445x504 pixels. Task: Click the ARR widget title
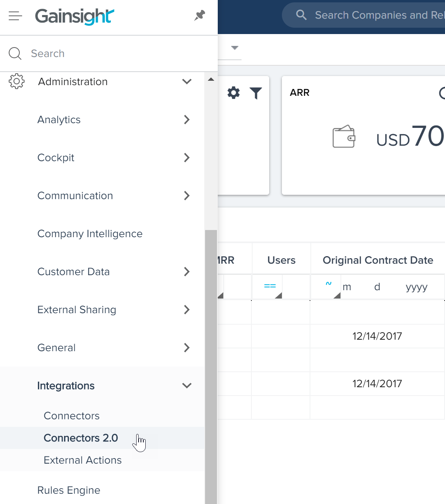(300, 93)
